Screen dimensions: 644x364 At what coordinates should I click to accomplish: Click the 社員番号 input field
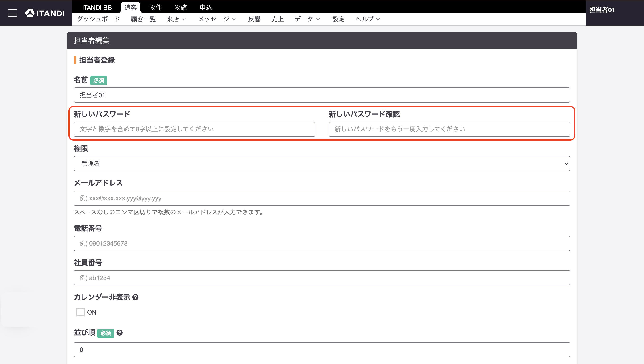pyautogui.click(x=322, y=278)
